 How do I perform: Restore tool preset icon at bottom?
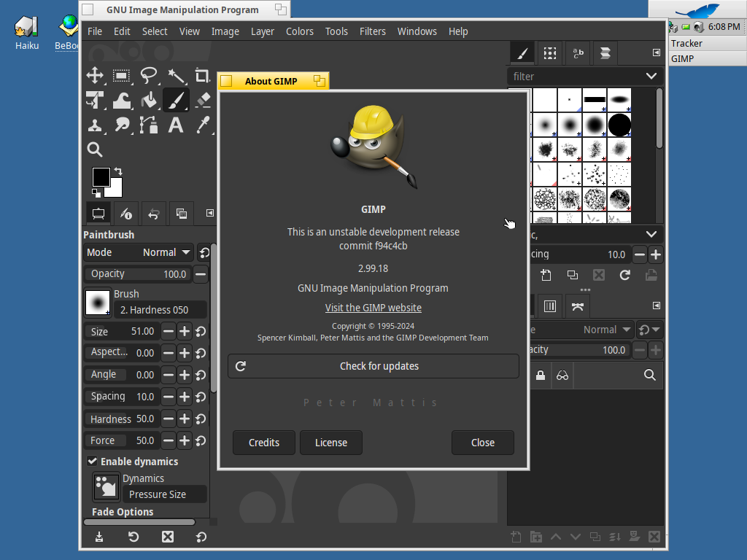coord(133,537)
